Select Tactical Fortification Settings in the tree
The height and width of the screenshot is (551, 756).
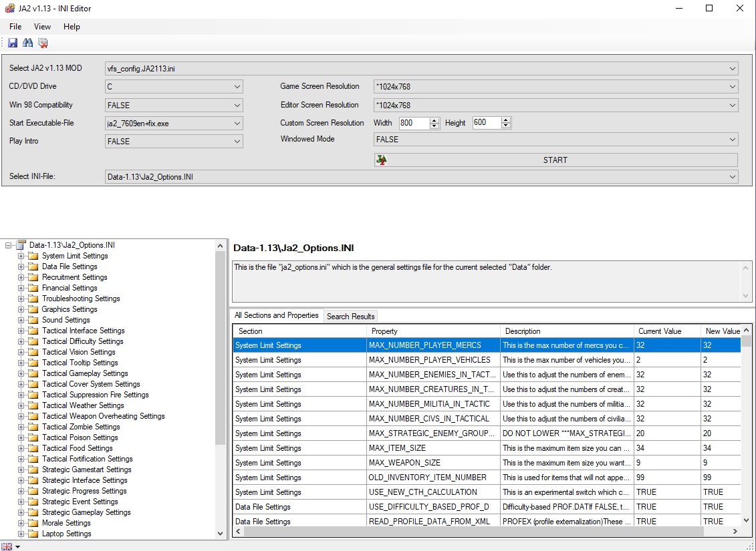88,459
